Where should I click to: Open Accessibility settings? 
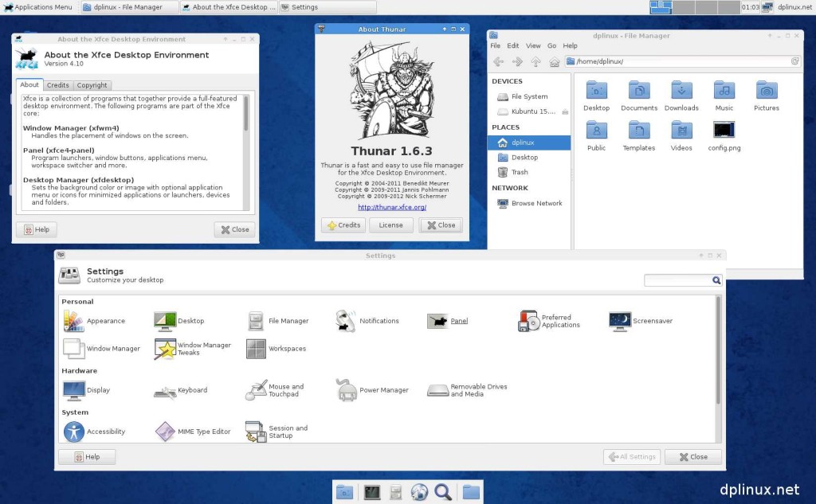click(97, 431)
